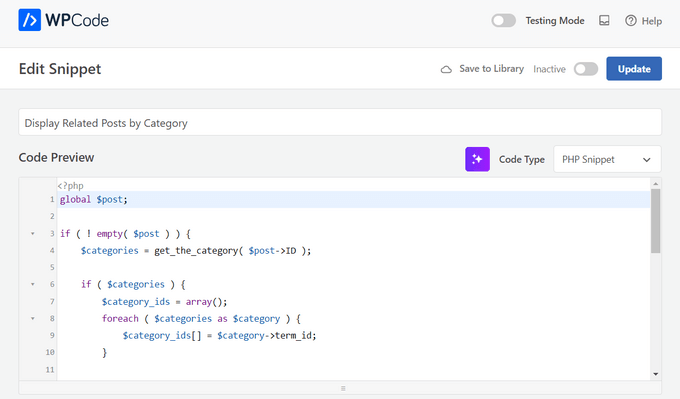Click the Inactive status label
This screenshot has height=399, width=680.
pos(549,69)
